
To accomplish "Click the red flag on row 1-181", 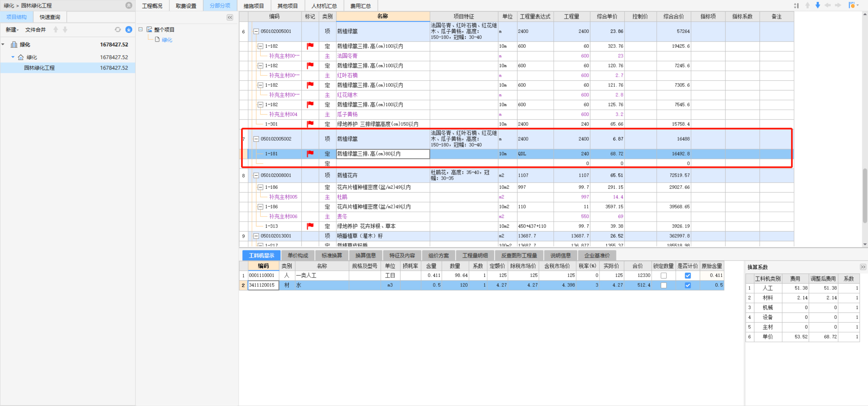I will (x=310, y=154).
